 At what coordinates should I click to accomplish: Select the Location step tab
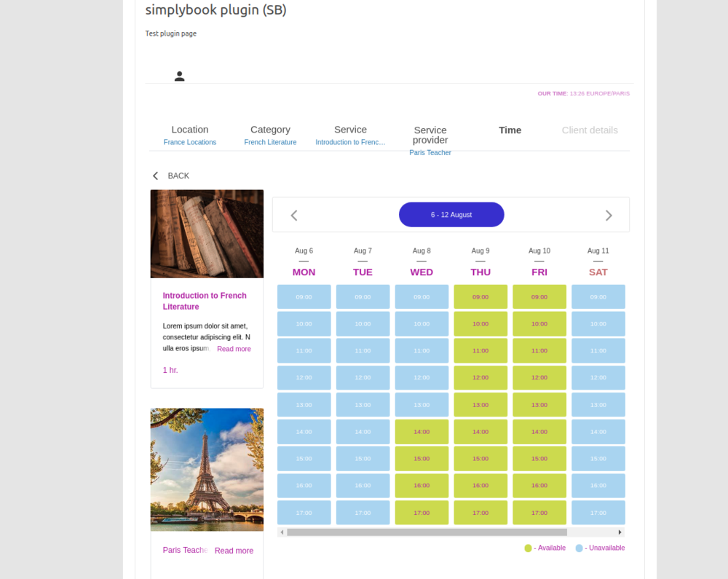tap(190, 135)
